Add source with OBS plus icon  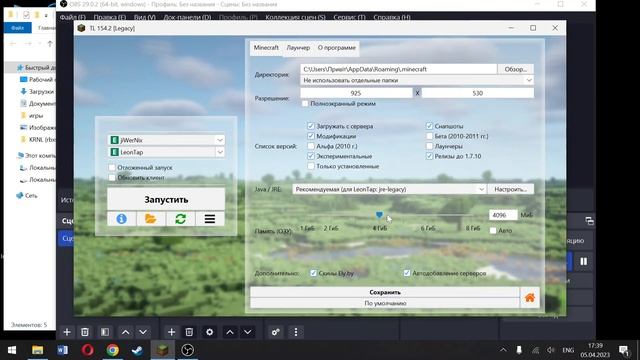pyautogui.click(x=171, y=332)
